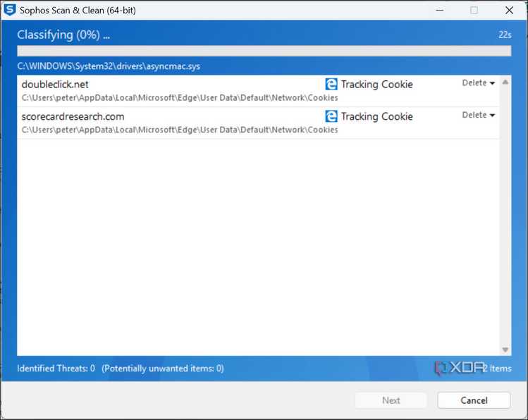
Task: Click the 22s elapsed timer
Action: click(505, 35)
